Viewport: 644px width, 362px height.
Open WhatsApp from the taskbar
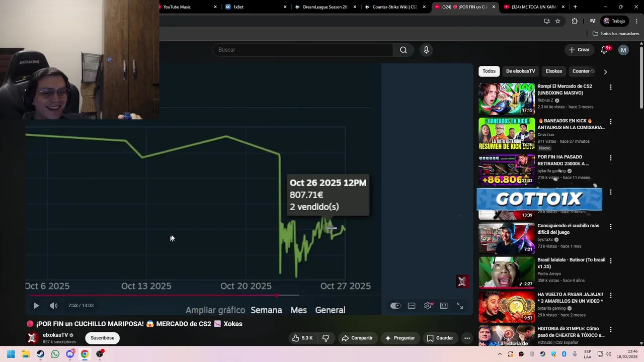55,354
